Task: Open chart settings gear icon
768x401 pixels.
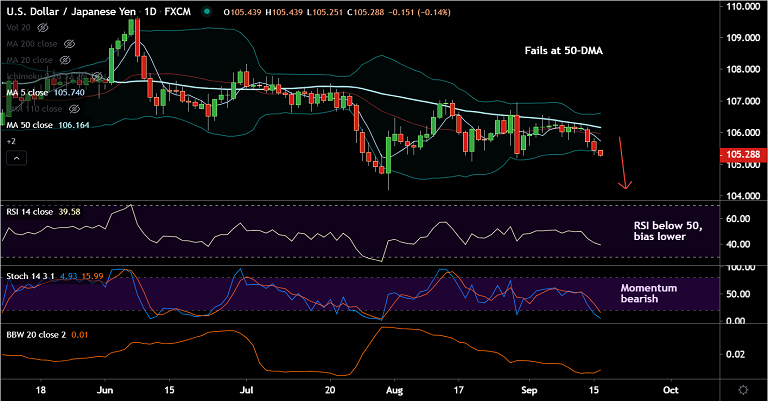Action: (743, 390)
